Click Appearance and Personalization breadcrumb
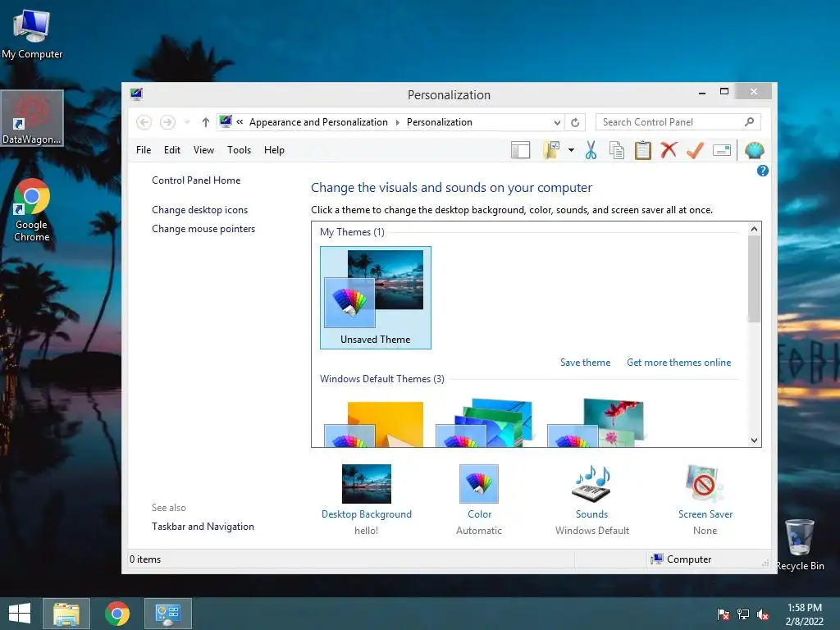840x630 pixels. tap(318, 122)
